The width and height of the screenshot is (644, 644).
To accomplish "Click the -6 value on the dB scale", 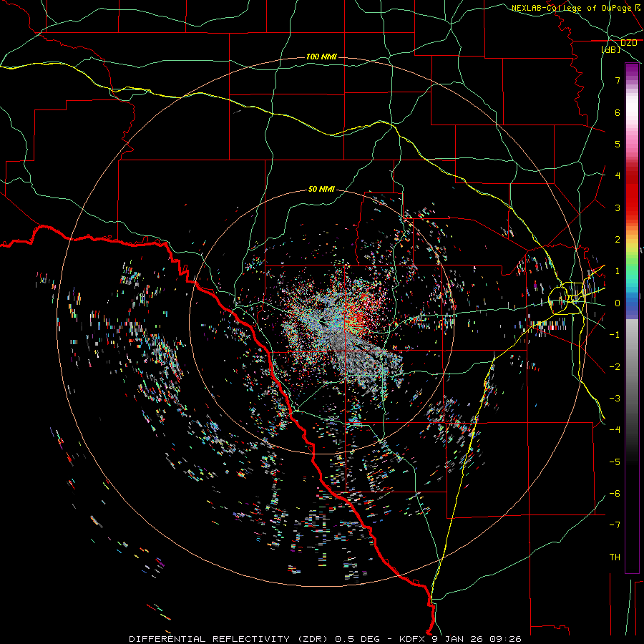I will (x=615, y=494).
